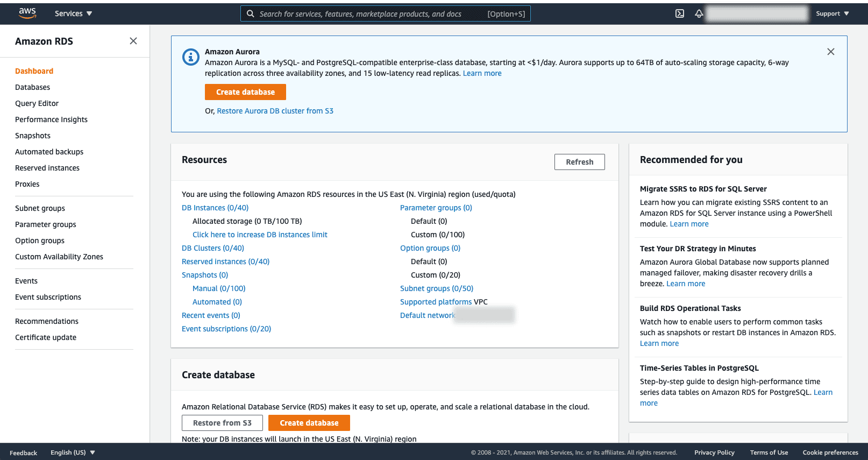868x460 pixels.
Task: Click the Supported platforms link
Action: point(436,302)
